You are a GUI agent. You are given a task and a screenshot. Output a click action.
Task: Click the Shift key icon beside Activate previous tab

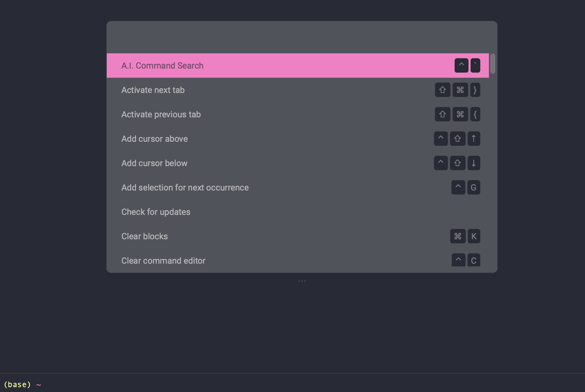[x=443, y=114]
